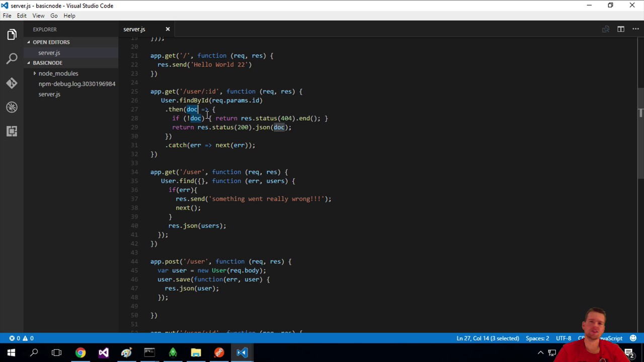Click the EXPLORER panel title
Image resolution: width=644 pixels, height=362 pixels.
[x=45, y=29]
